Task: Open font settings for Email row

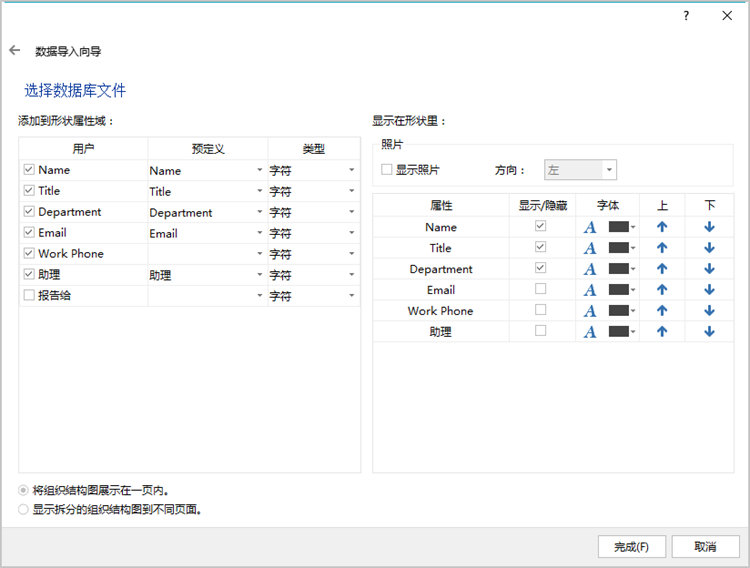Action: click(590, 290)
